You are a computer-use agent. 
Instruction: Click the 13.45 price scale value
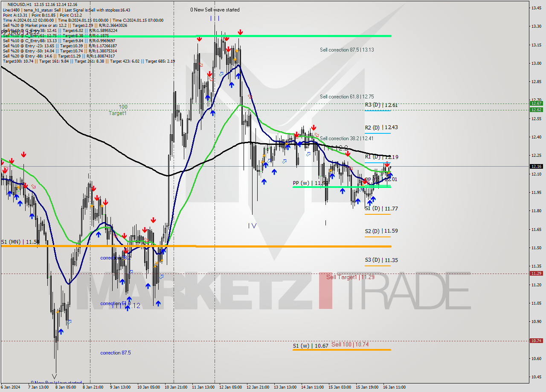coord(536,8)
